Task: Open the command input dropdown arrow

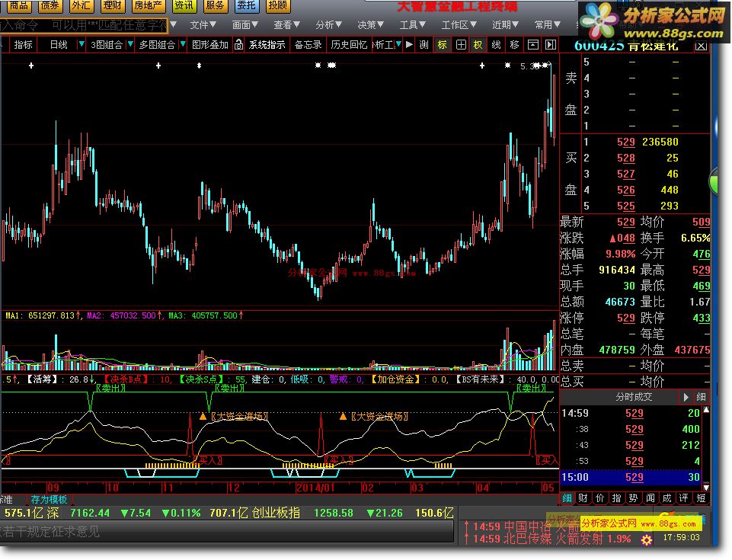Action: click(x=173, y=24)
